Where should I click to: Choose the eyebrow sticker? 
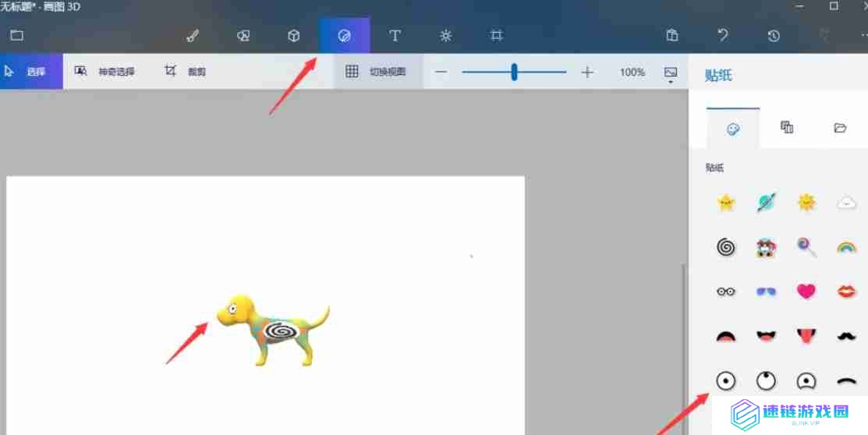[846, 380]
